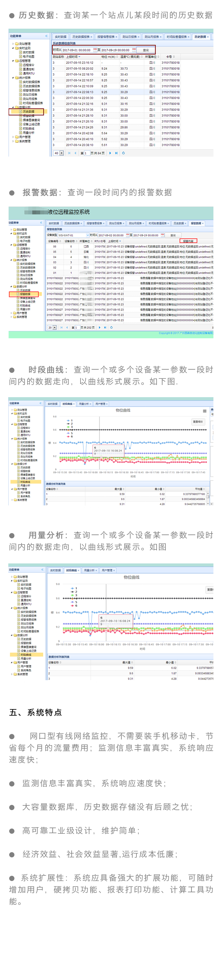Click Copyright © 2017 footer link

[x=186, y=333]
